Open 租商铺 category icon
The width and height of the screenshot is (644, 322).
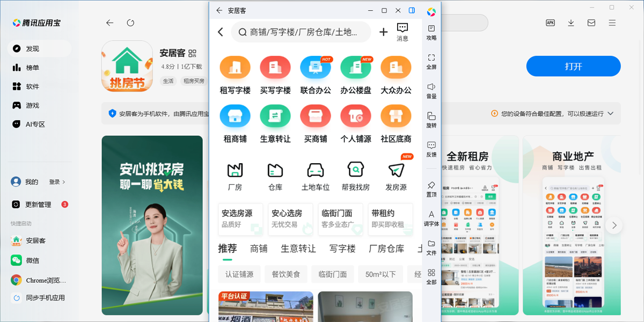click(235, 116)
